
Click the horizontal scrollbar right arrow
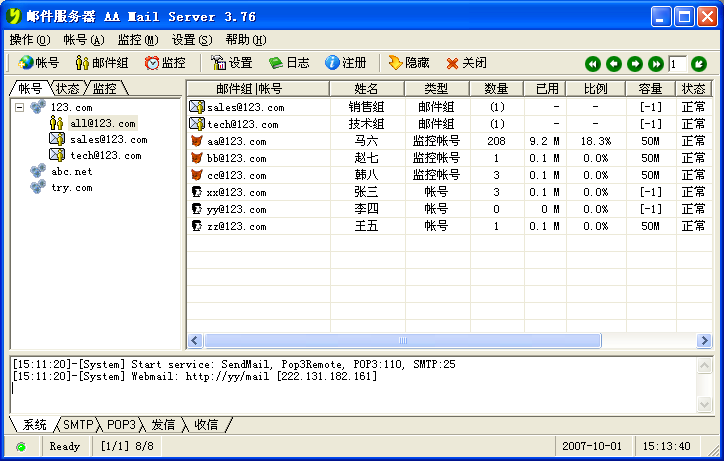click(x=705, y=341)
